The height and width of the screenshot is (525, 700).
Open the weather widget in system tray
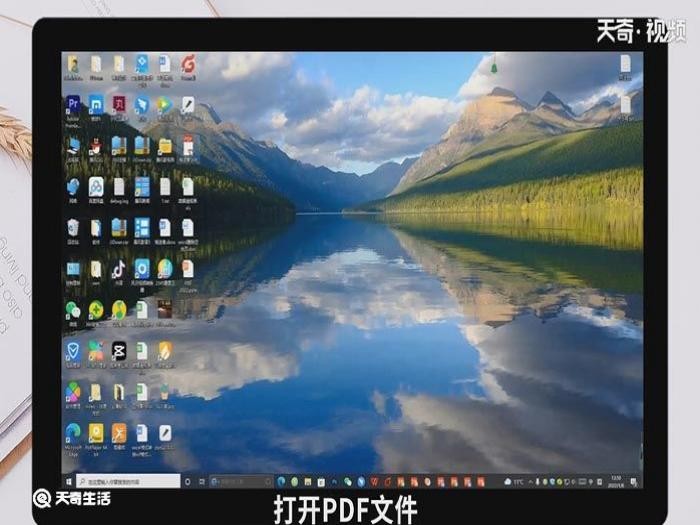(x=513, y=481)
